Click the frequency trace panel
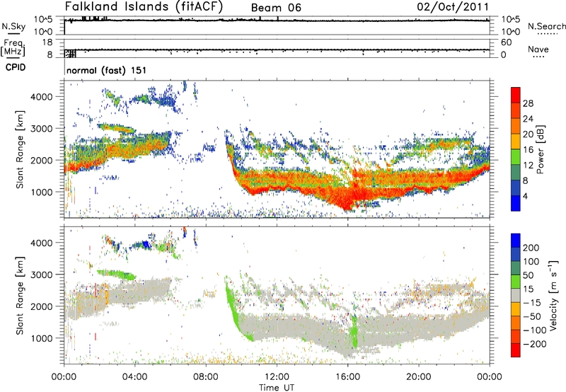The image size is (566, 392). coord(277,48)
